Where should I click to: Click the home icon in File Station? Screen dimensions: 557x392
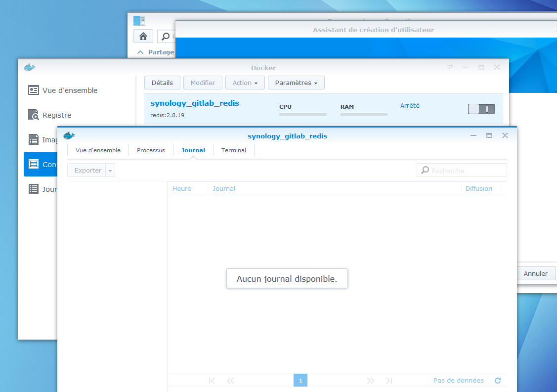(143, 36)
